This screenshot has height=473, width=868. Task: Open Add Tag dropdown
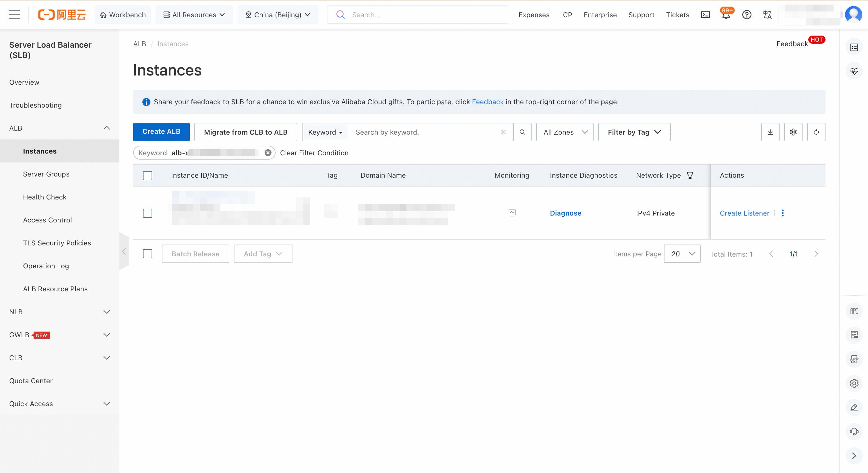[263, 254]
